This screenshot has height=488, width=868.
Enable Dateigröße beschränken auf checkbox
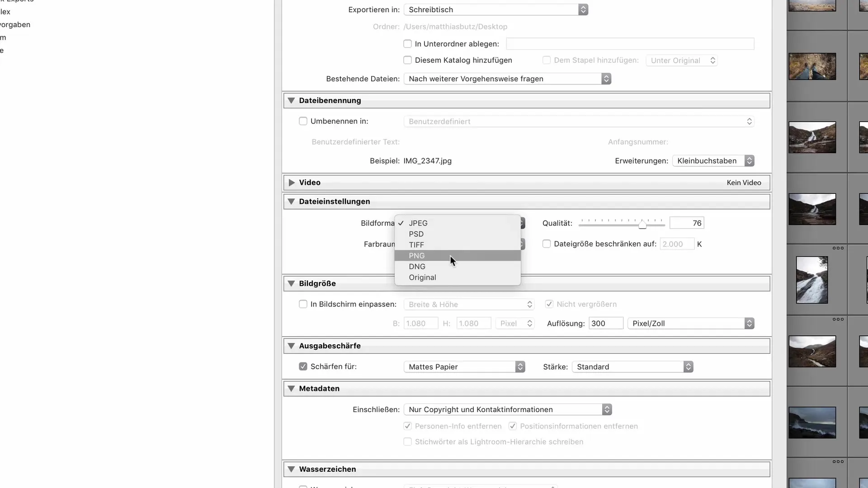[x=547, y=244]
